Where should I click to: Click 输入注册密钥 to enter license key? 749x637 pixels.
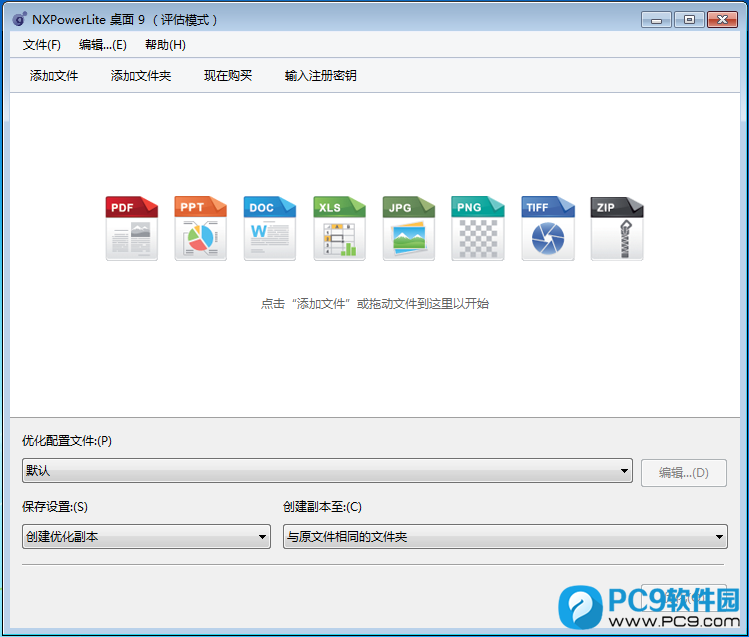321,75
